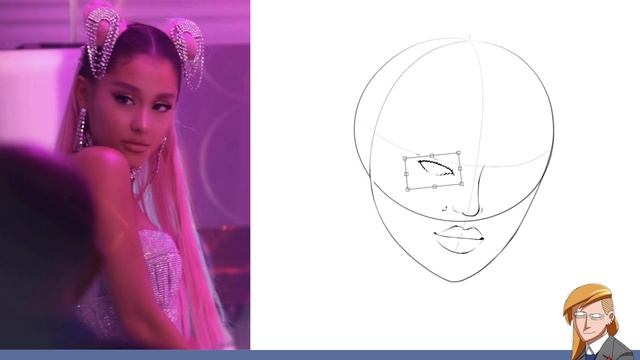Click the top-middle transform handle of selection

(x=432, y=156)
